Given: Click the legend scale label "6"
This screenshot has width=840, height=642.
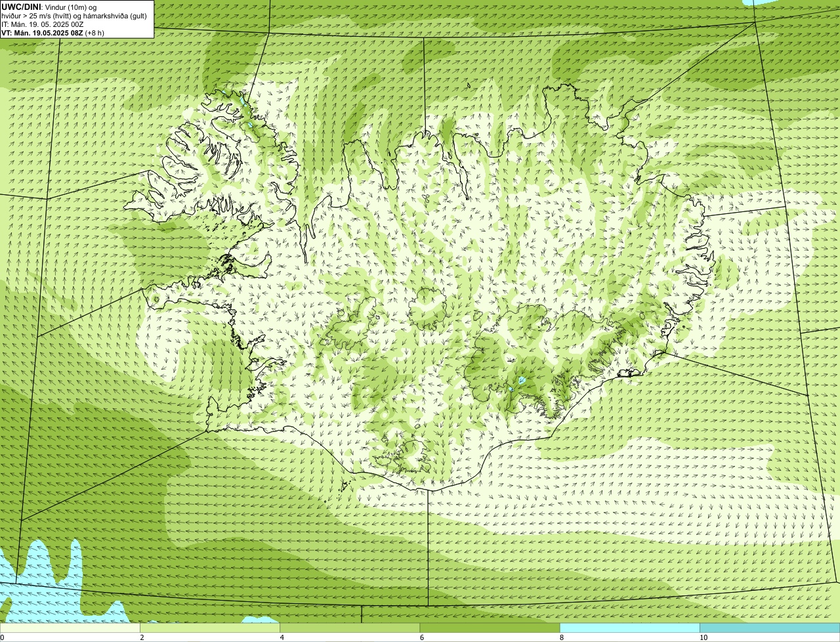Looking at the screenshot, I should [x=422, y=637].
